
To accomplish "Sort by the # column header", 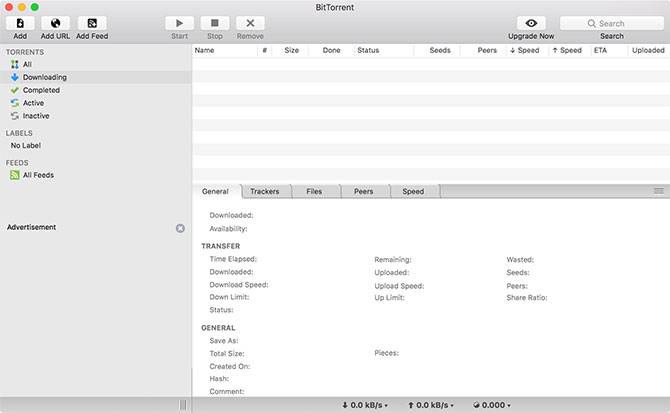I will pos(264,50).
